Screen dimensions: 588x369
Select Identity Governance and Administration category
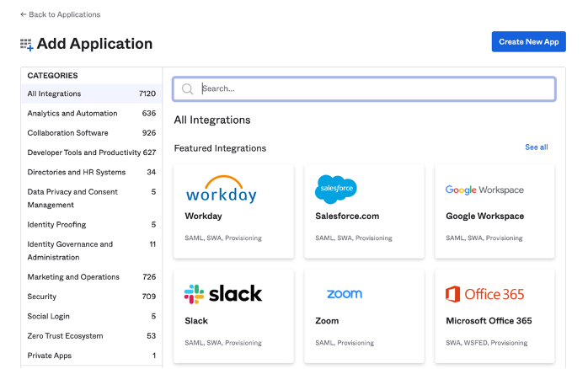[92, 251]
